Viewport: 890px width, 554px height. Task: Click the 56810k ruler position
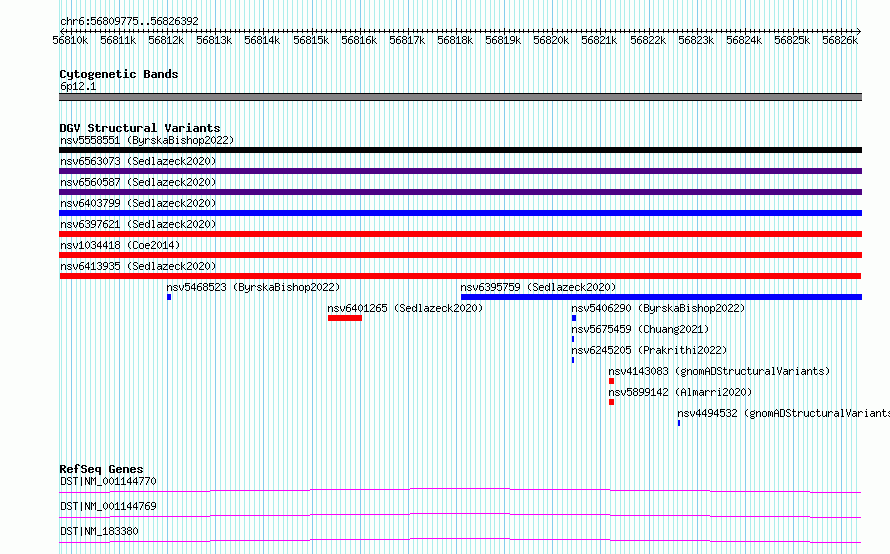(70, 40)
